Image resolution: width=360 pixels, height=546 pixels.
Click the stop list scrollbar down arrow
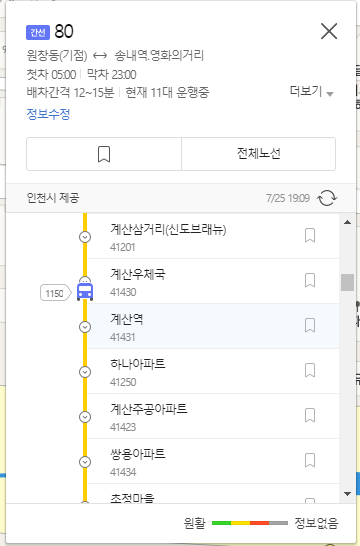pos(347,494)
